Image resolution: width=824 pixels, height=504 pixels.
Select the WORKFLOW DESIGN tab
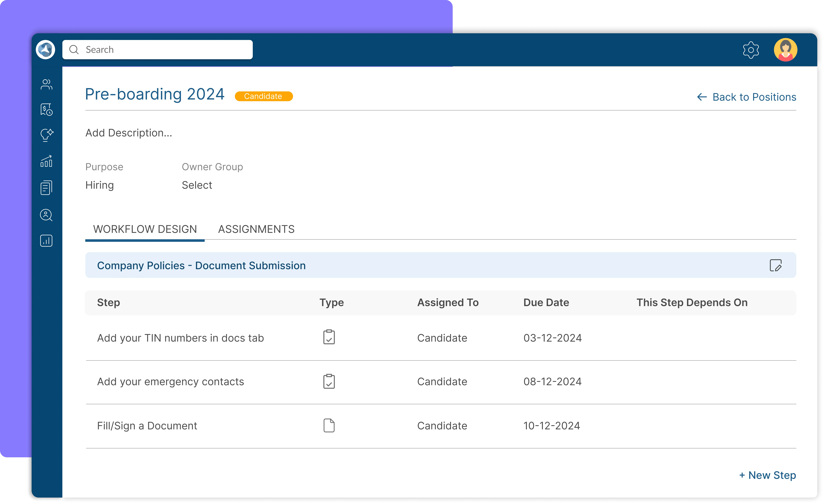(145, 229)
